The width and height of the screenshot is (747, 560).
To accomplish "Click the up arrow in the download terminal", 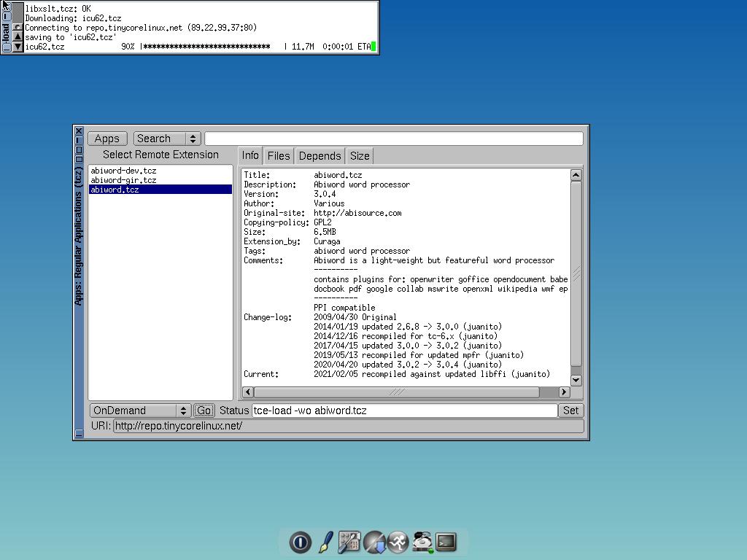I will [x=18, y=36].
